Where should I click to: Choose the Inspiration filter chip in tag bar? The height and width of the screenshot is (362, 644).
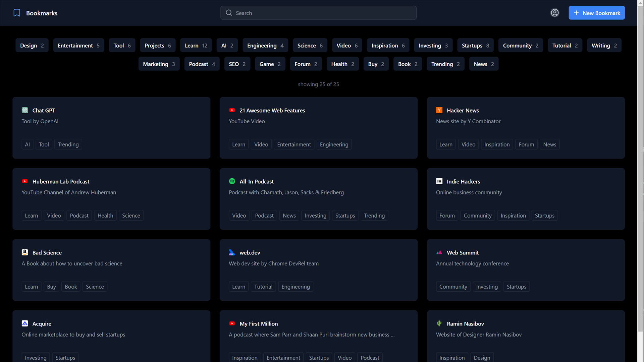click(388, 45)
